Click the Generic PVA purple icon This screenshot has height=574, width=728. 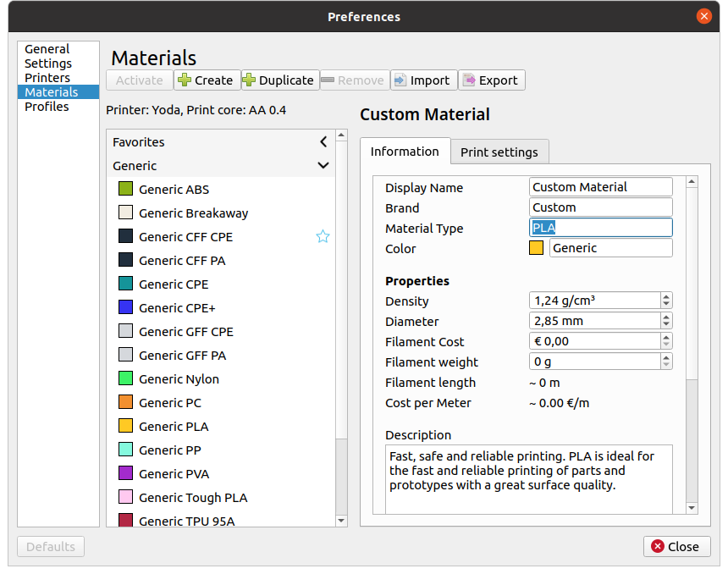pyautogui.click(x=125, y=474)
